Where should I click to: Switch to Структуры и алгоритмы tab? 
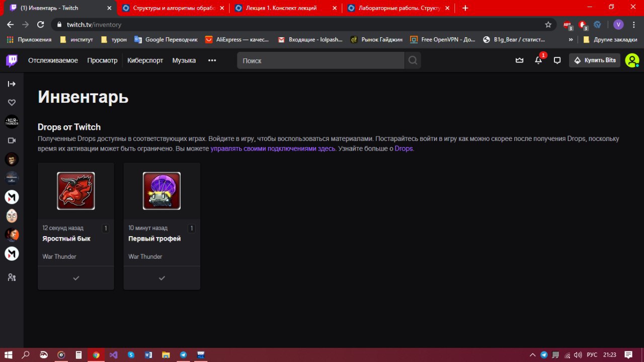[173, 8]
